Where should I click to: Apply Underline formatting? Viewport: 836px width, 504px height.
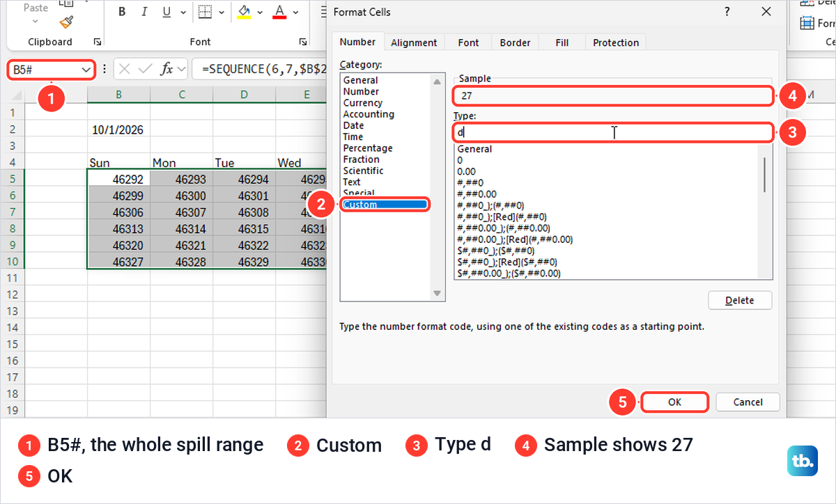[167, 12]
